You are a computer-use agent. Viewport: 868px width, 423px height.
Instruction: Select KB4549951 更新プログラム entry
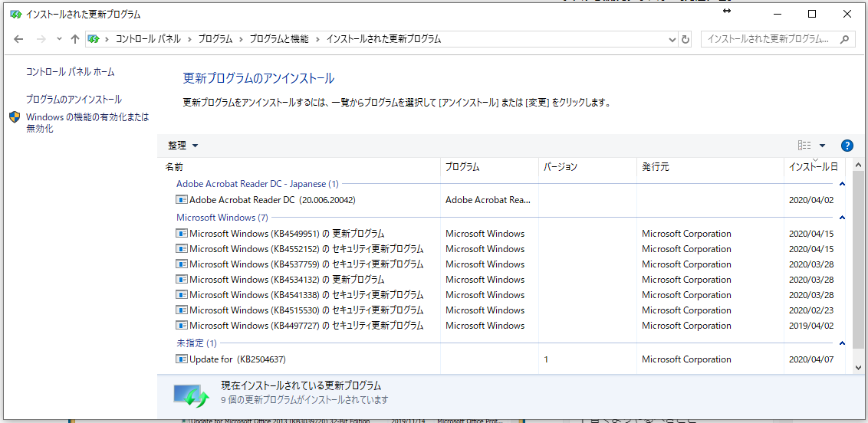(x=287, y=234)
